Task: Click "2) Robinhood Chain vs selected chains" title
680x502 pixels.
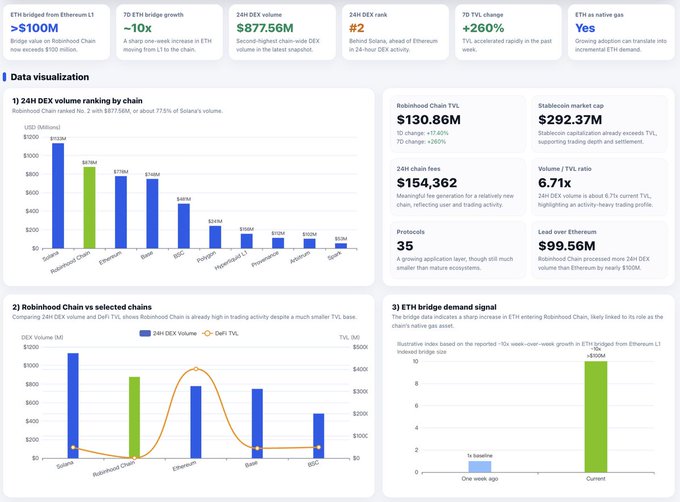Action: point(82,307)
